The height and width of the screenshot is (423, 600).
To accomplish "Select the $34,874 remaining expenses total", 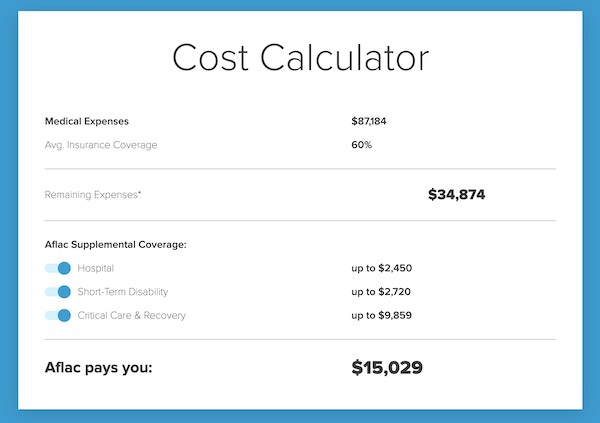I will click(457, 194).
